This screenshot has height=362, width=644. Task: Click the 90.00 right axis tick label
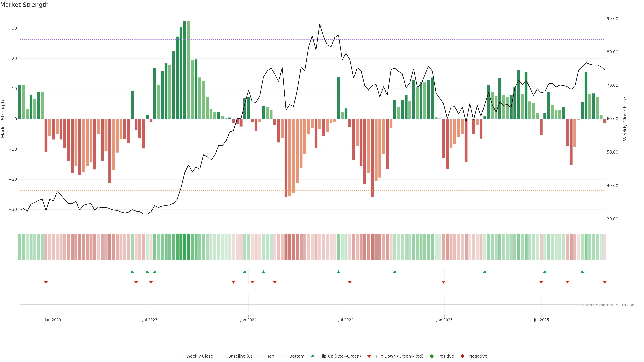612,19
